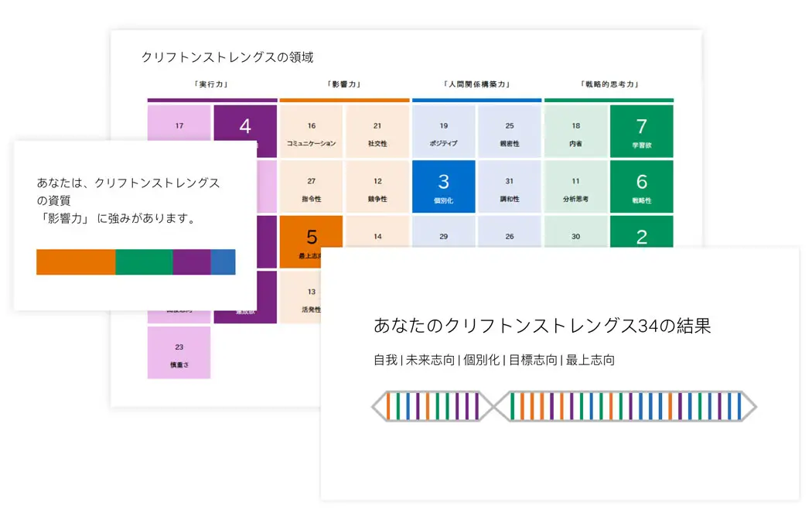Click the 慎重さ tile numbered 23
Screen dimensions: 812x530
179,352
